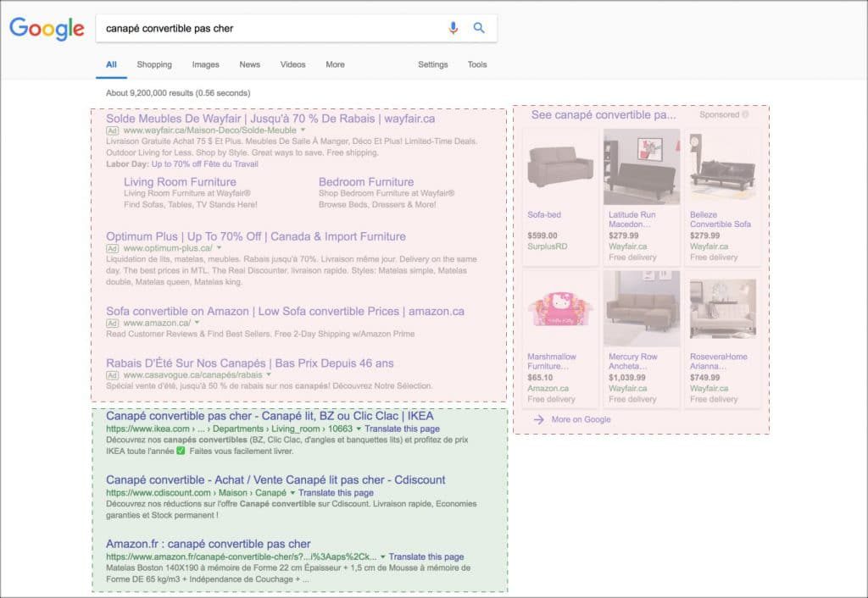Click the Belleze Convertible Sofa image
Viewport: 868px width, 598px height.
(722, 167)
